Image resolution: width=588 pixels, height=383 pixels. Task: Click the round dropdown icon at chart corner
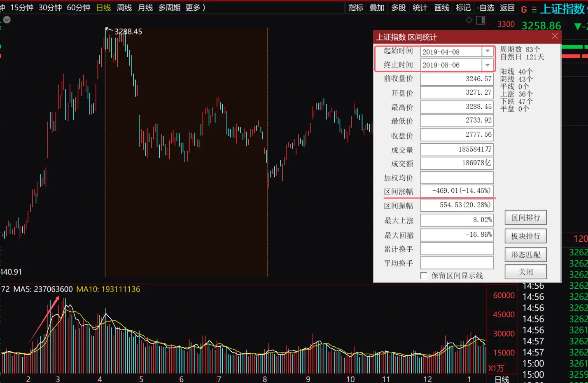click(7, 19)
